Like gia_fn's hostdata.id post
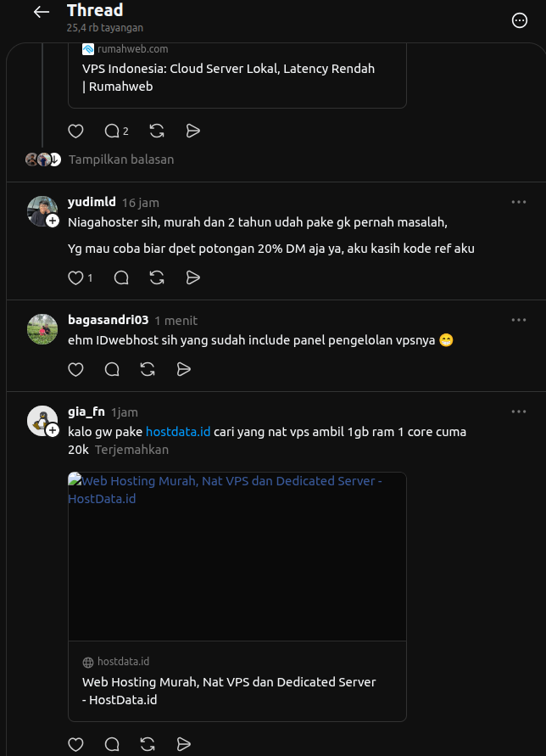Screen dimensions: 546x756 [x=75, y=744]
